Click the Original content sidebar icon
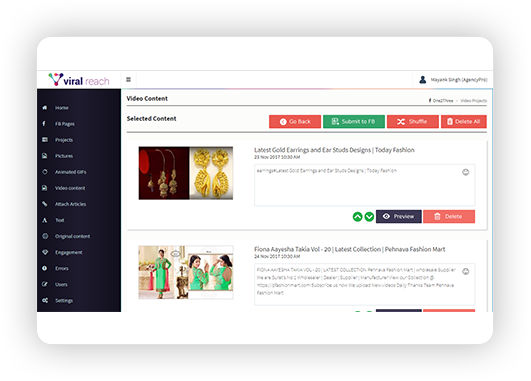531x381 pixels. pyautogui.click(x=45, y=236)
